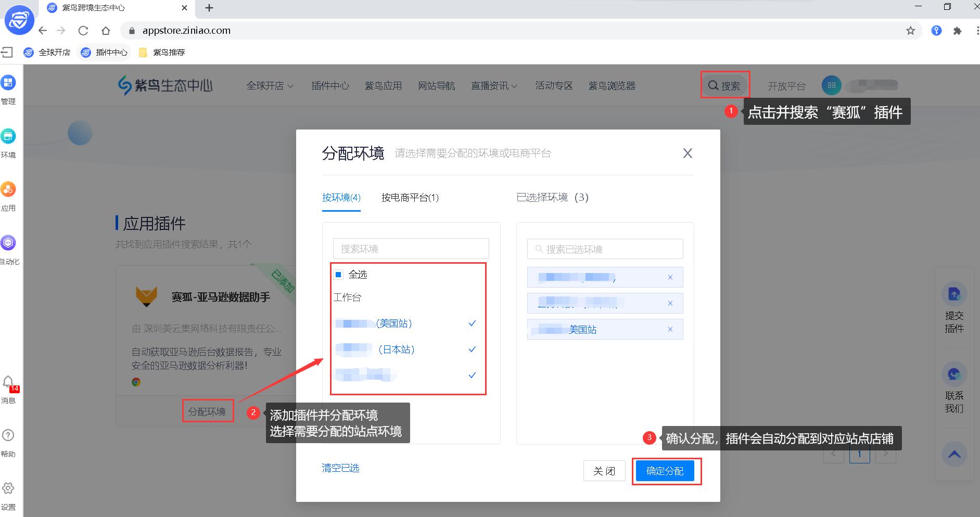Click the 确定分配 button
The width and height of the screenshot is (980, 517).
pyautogui.click(x=665, y=471)
